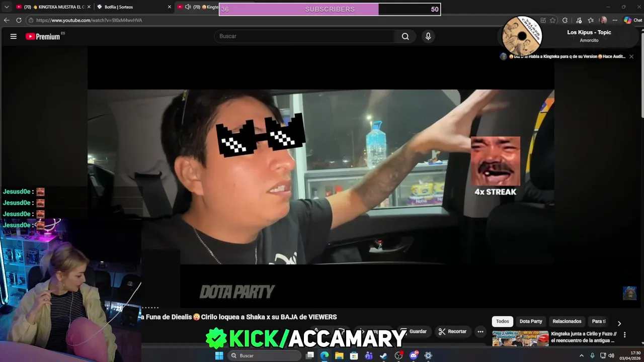Image resolution: width=644 pixels, height=362 pixels.
Task: Open more video actions three-dots button
Action: tap(480, 331)
